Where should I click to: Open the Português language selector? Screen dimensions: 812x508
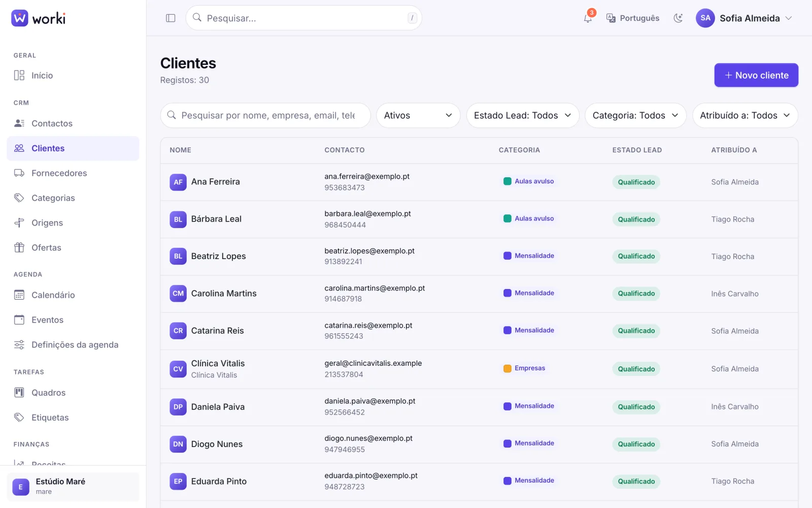(x=633, y=18)
